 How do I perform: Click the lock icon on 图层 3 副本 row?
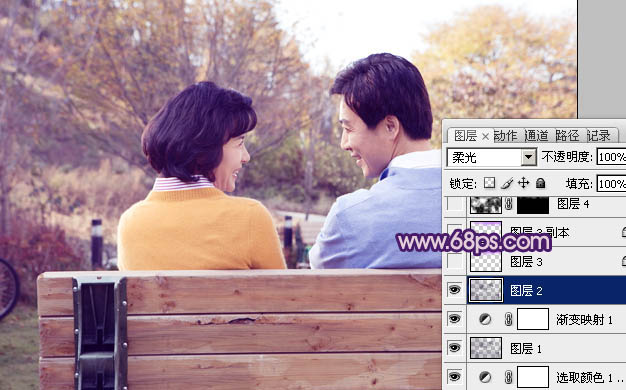(x=624, y=232)
